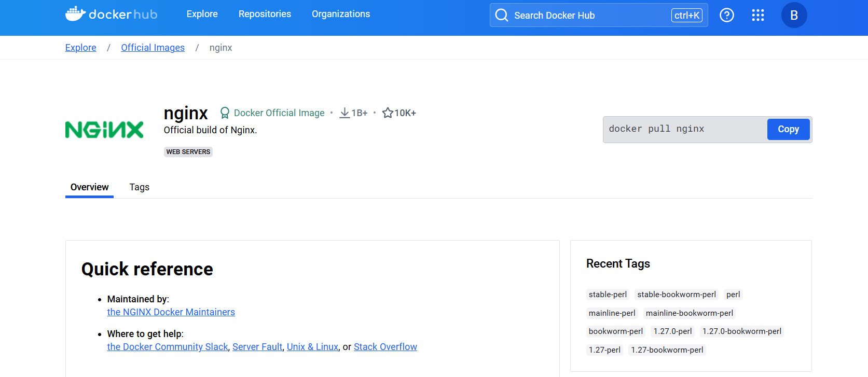Click the ctrl+K shortcut badge
The height and width of the screenshot is (377, 868).
point(687,15)
